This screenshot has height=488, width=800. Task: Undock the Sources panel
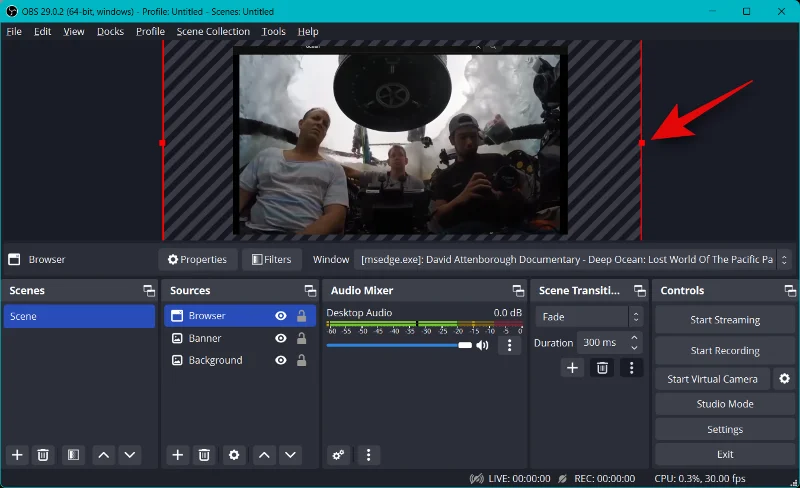point(310,290)
